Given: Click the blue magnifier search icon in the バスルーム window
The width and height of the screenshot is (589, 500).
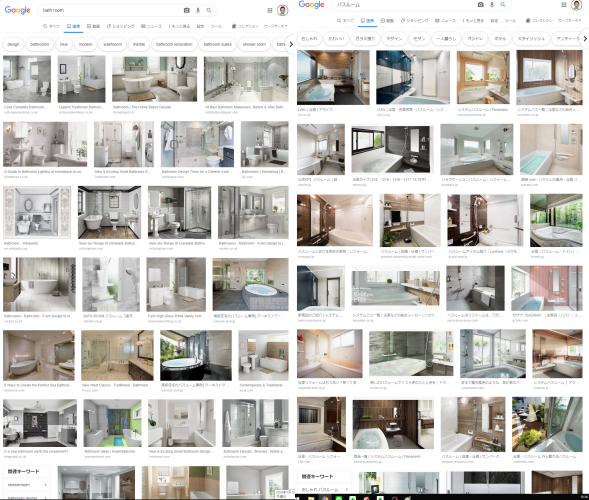Looking at the screenshot, I should tap(503, 5).
